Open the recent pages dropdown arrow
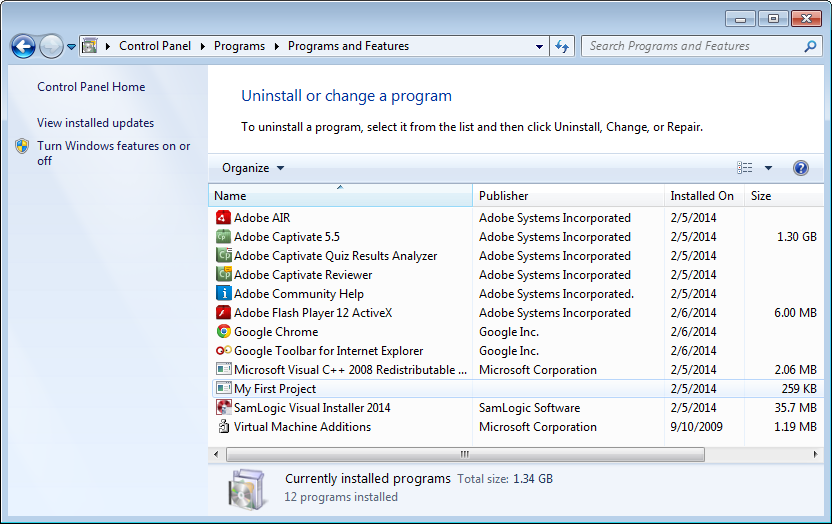 pos(71,47)
